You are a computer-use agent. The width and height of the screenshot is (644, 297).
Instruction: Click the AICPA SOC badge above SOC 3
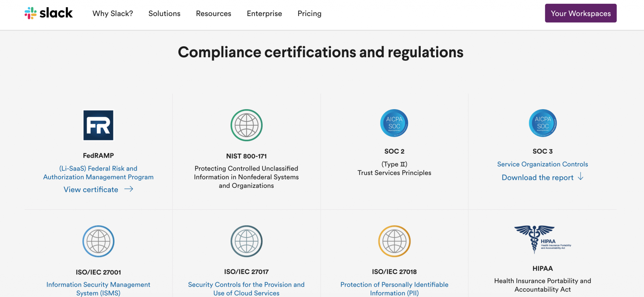pos(543,123)
